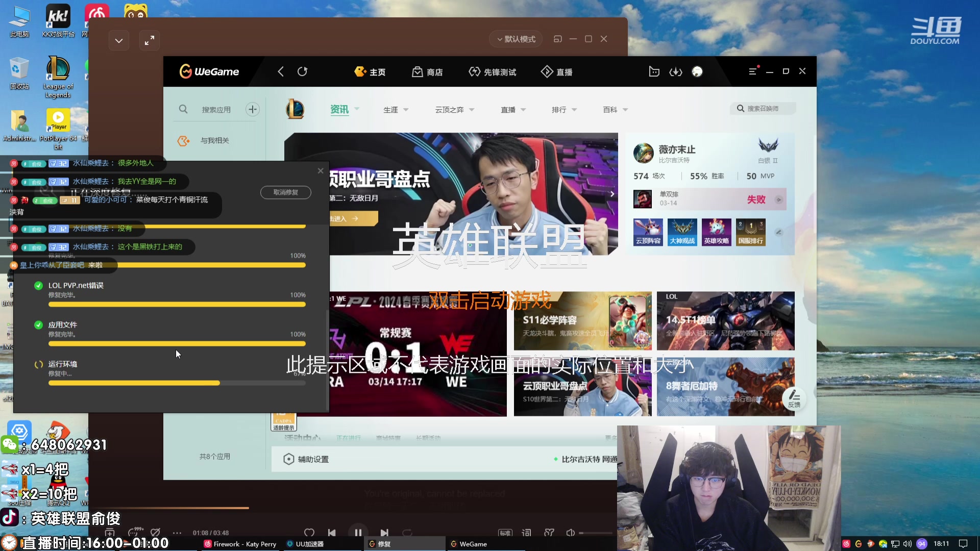Click the 搜索应用 search field
The width and height of the screenshot is (980, 551).
point(216,110)
